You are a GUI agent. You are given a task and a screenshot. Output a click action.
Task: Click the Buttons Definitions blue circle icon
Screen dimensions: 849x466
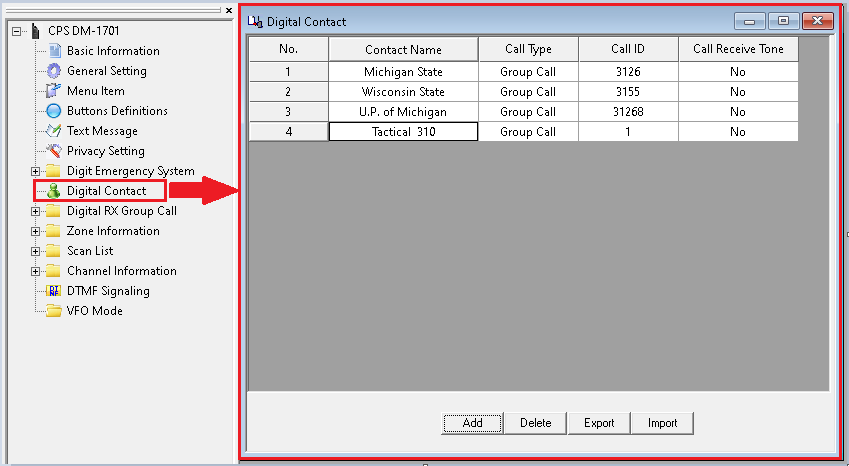coord(54,111)
